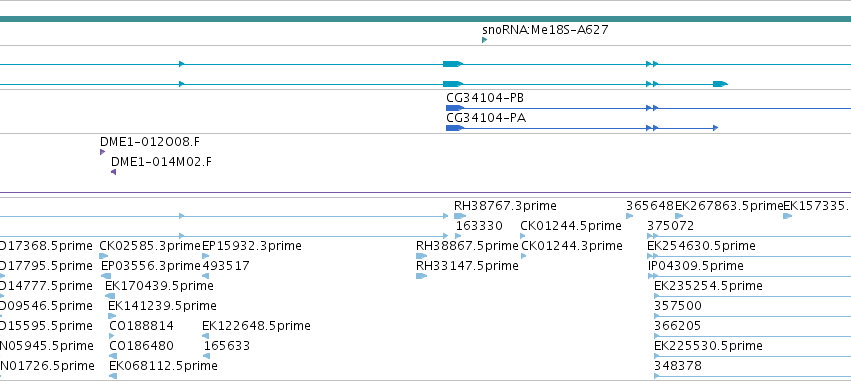This screenshot has width=851, height=381.
Task: Select the EK225530.5prime feature label
Action: click(708, 346)
